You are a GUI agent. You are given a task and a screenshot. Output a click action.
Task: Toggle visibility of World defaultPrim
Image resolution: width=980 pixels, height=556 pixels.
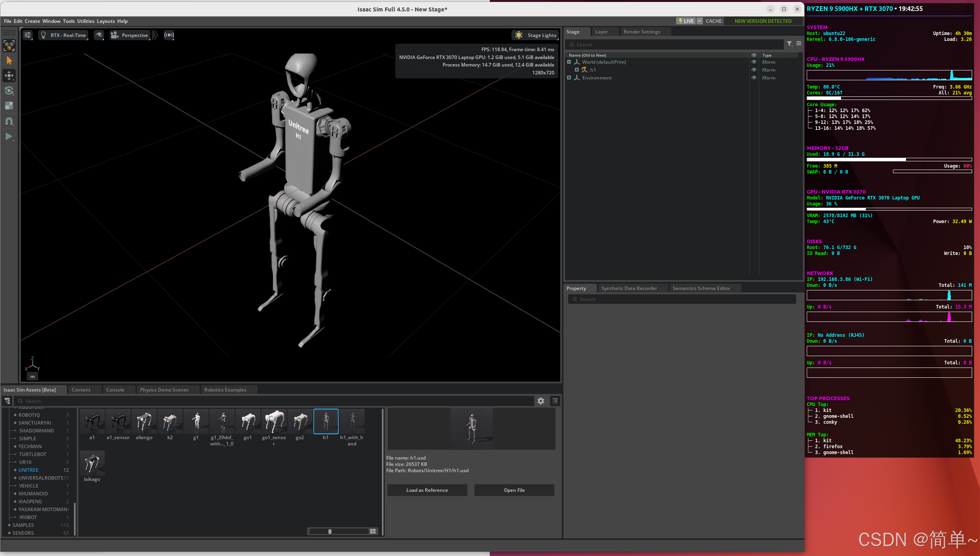[x=754, y=62]
